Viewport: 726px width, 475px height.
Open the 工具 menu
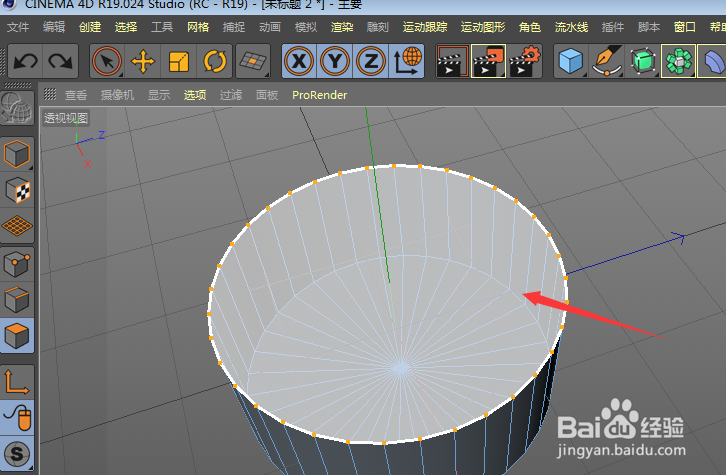[x=162, y=27]
